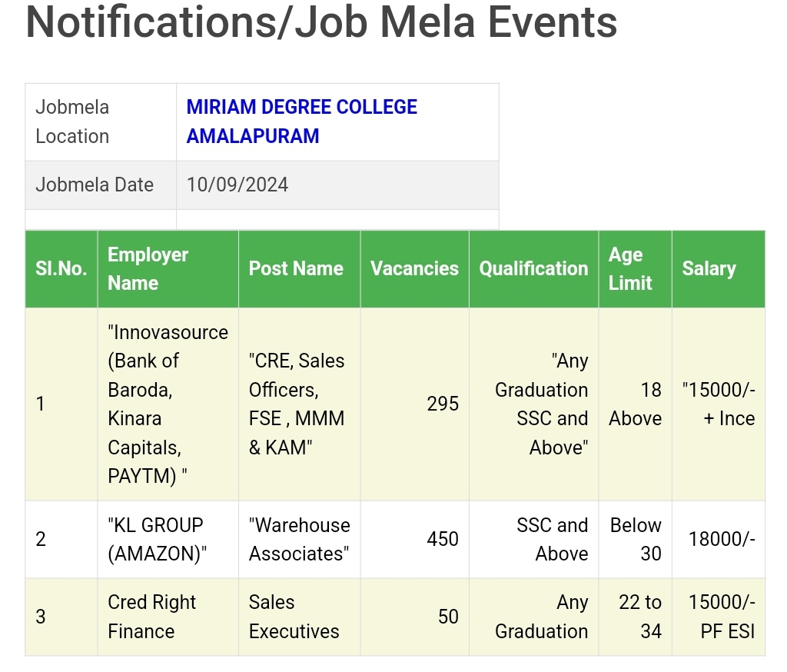The height and width of the screenshot is (672, 787).
Task: Click the Qualification column header
Action: tap(533, 268)
